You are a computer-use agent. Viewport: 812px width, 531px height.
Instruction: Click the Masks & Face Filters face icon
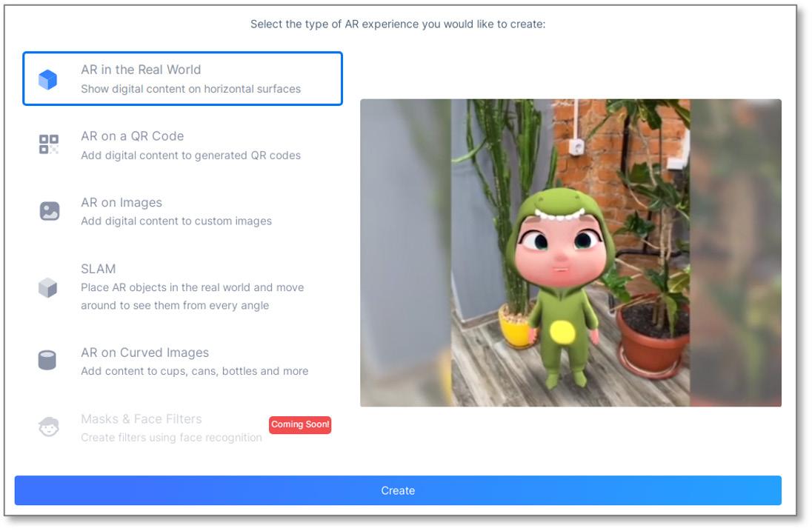tap(49, 427)
